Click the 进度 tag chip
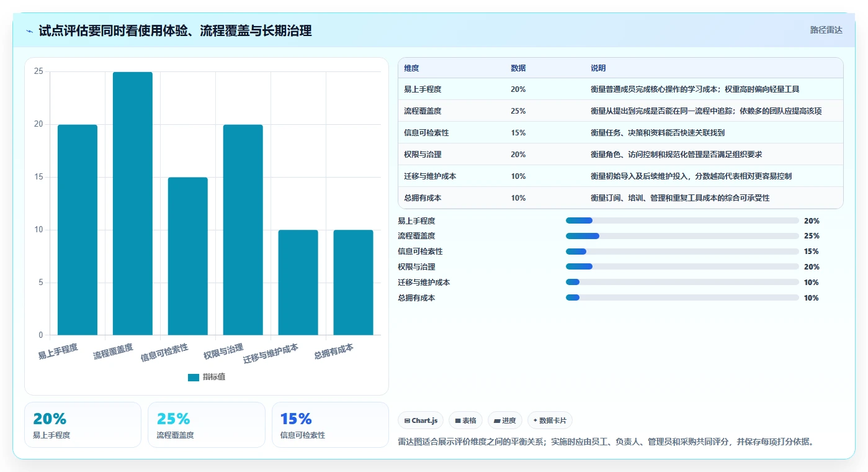Image resolution: width=868 pixels, height=472 pixels. pos(505,420)
